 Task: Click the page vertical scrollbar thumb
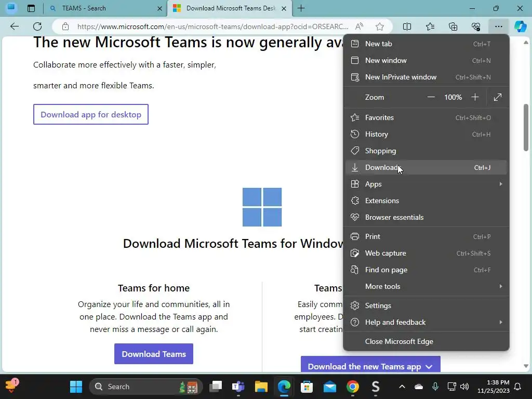[x=526, y=127]
